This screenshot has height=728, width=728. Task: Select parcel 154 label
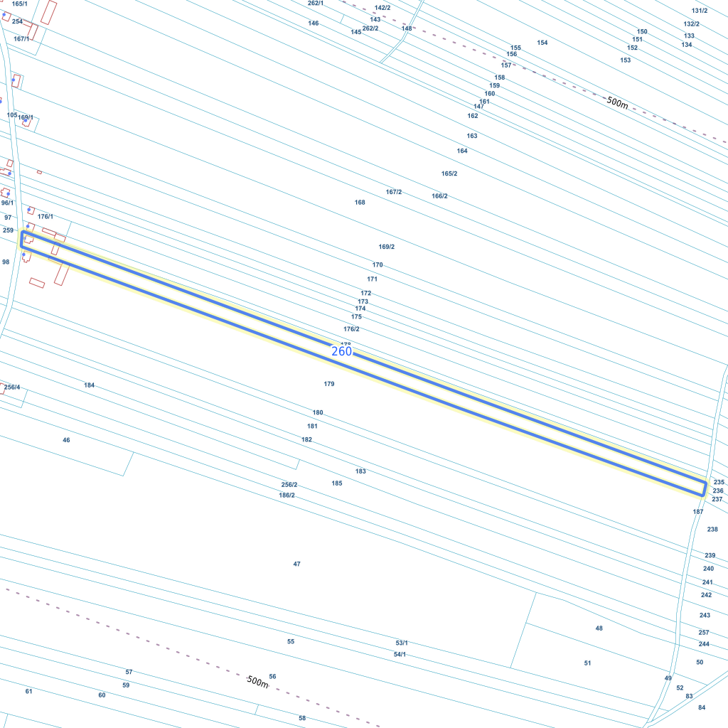click(542, 43)
